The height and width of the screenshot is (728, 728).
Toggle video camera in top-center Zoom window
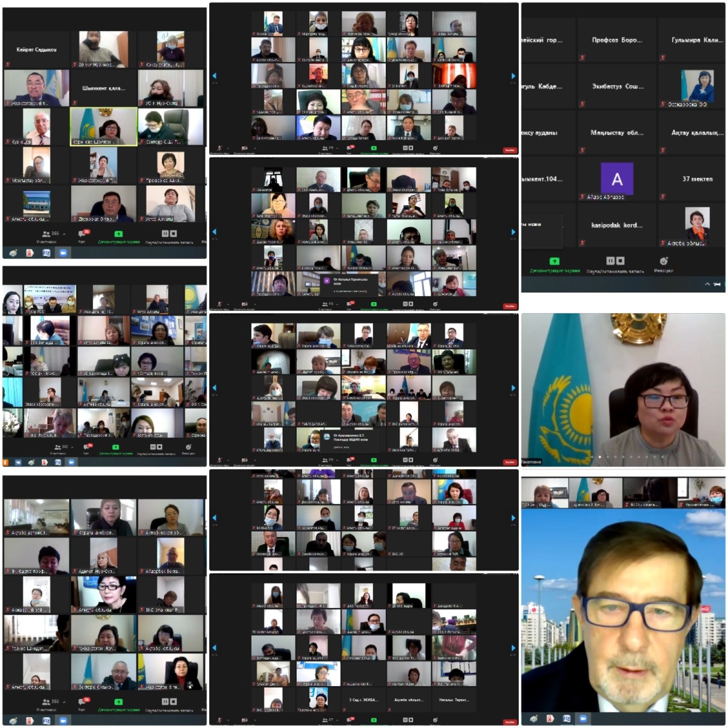click(244, 148)
